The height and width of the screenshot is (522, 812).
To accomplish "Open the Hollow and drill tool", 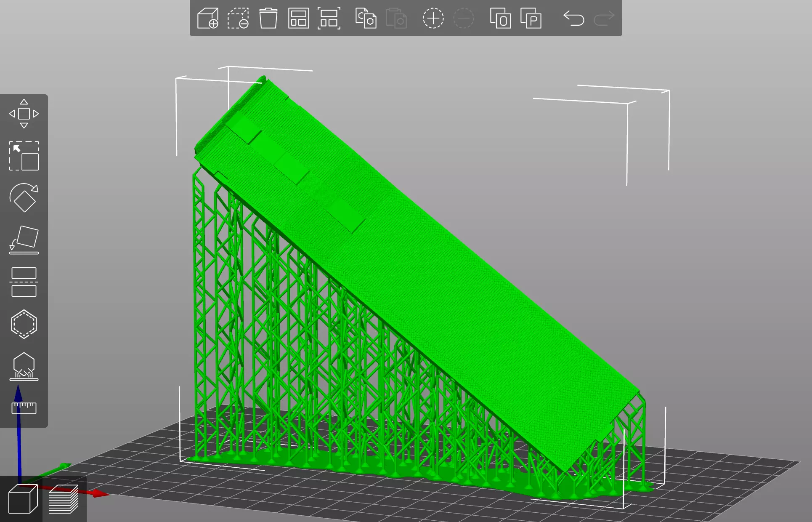I will pos(24,324).
